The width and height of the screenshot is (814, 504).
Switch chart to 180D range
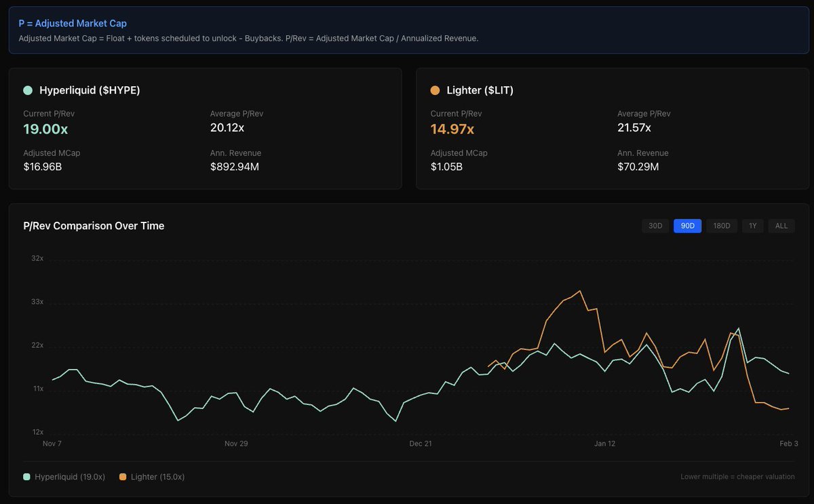722,226
